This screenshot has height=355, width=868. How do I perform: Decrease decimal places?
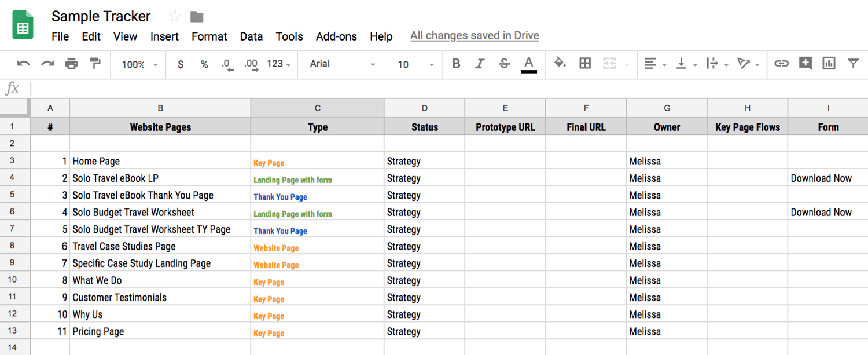(x=227, y=65)
